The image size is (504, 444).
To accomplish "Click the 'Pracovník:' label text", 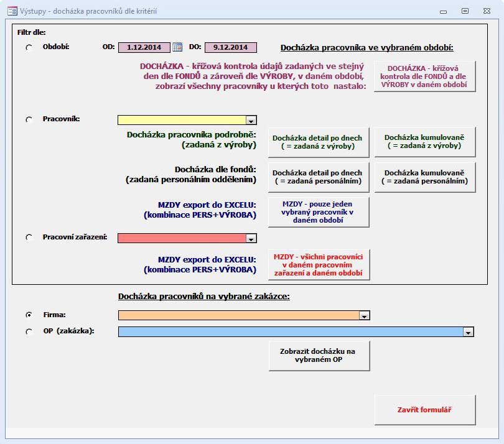I will pyautogui.click(x=62, y=119).
